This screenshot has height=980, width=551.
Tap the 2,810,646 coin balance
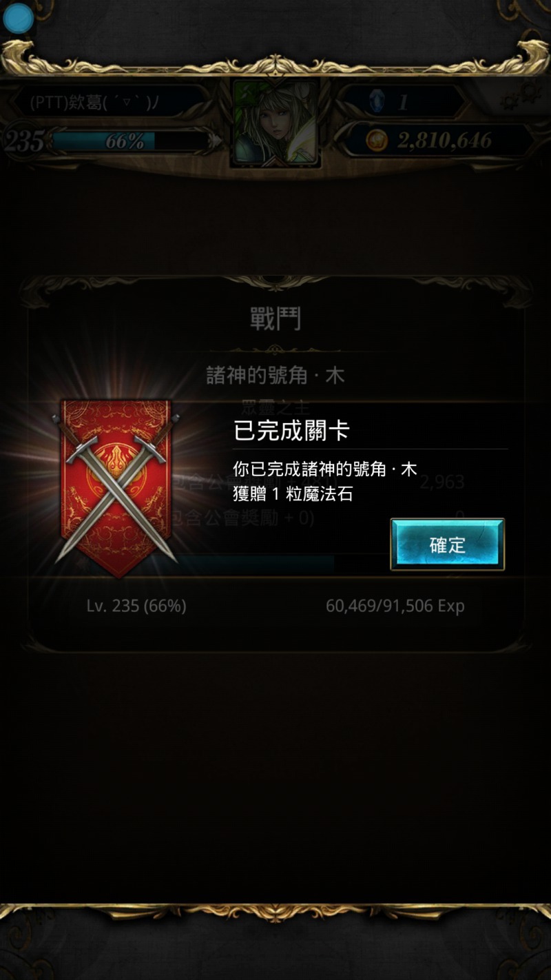tap(444, 141)
